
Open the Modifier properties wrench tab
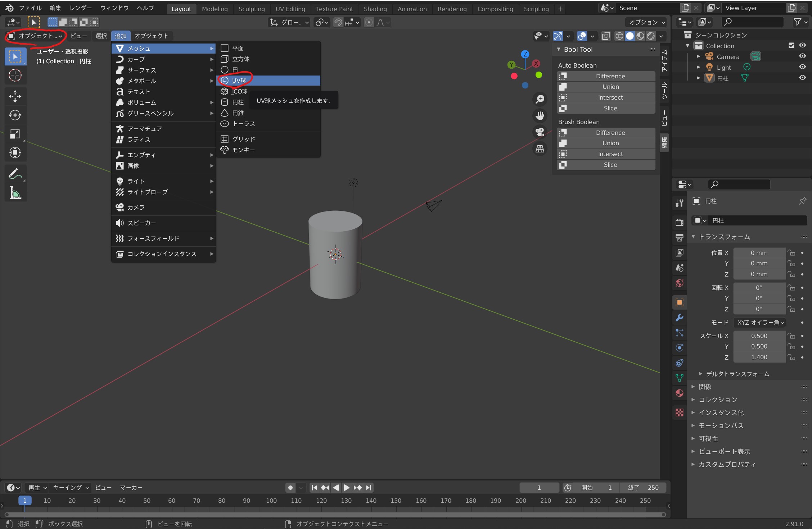[x=680, y=318]
